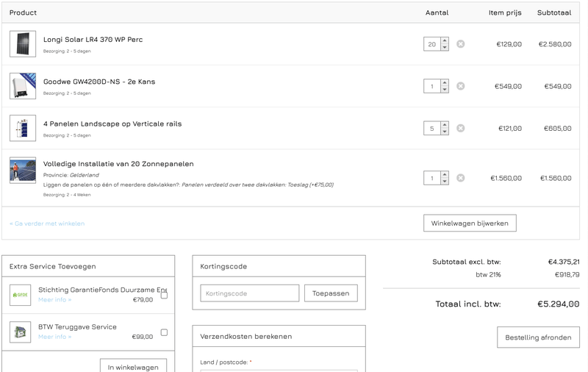Image resolution: width=588 pixels, height=372 pixels.
Task: Click the Goodwe item price €549,00
Action: (x=508, y=86)
